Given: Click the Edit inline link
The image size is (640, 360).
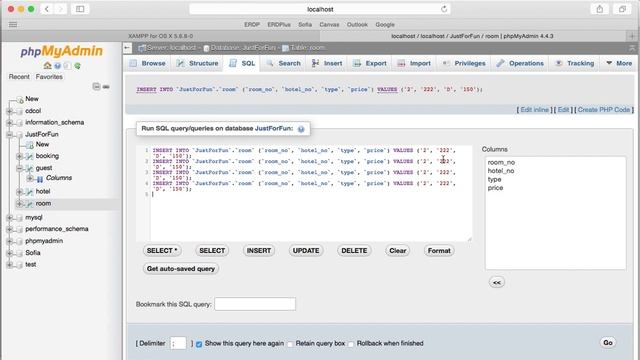Looking at the screenshot, I should [534, 110].
